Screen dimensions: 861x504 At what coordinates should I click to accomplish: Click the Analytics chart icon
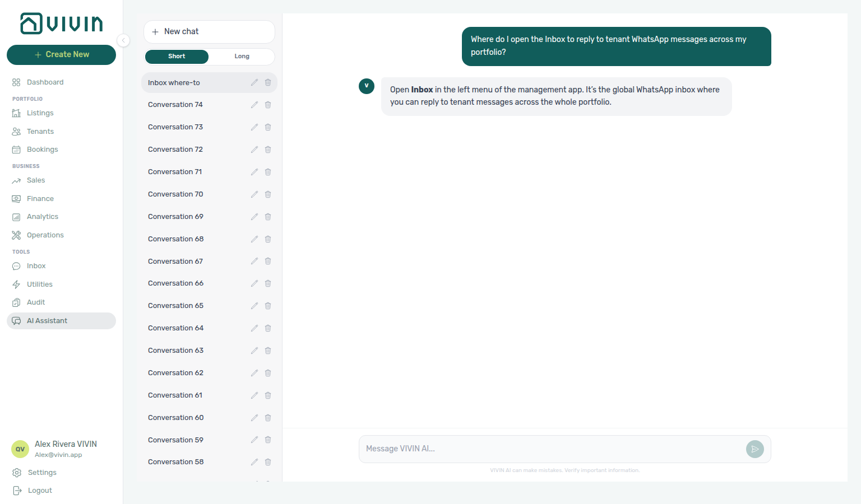click(x=16, y=217)
